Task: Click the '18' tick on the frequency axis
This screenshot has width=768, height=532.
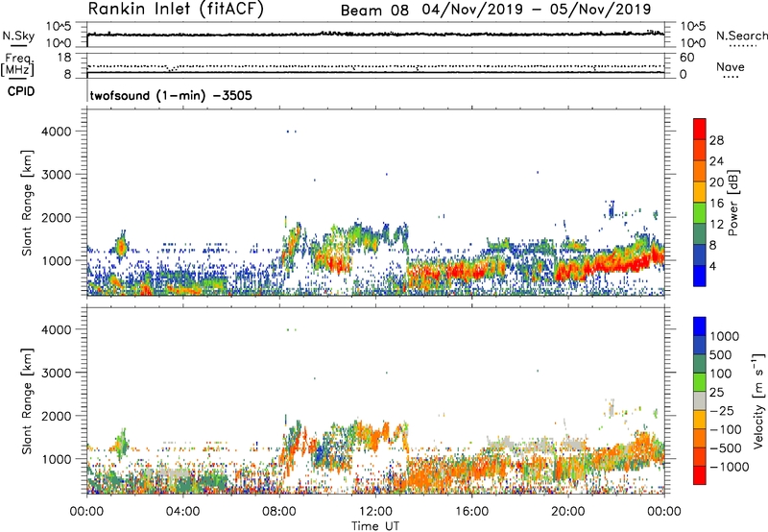Action: [64, 58]
